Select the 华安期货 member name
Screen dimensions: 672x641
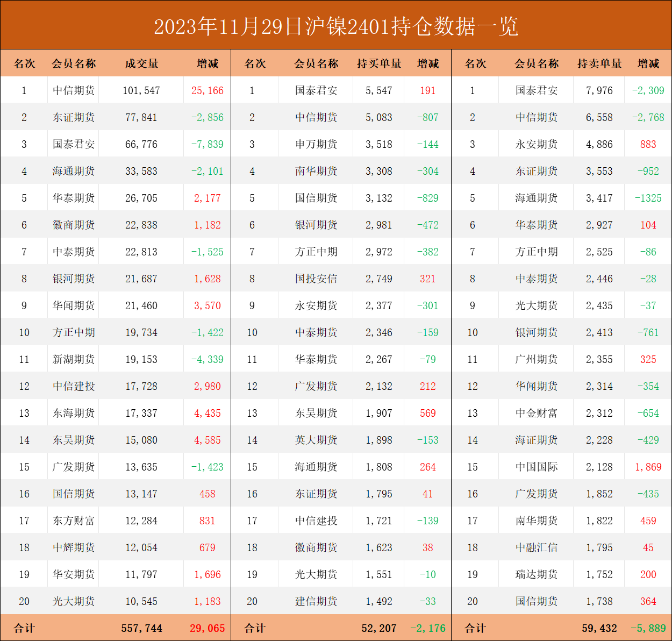[x=74, y=574]
